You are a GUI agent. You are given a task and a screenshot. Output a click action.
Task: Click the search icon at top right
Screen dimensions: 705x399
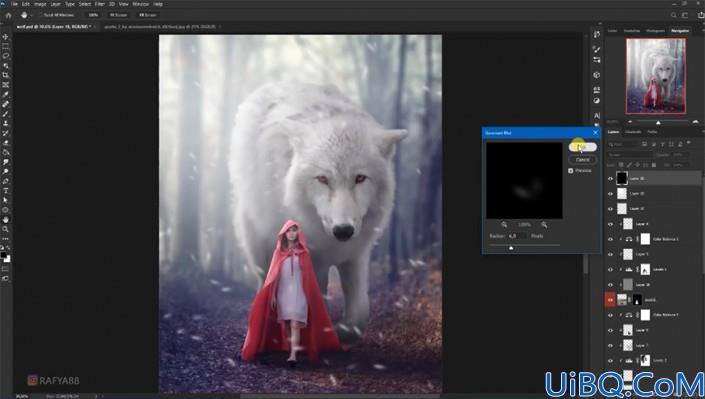click(674, 15)
